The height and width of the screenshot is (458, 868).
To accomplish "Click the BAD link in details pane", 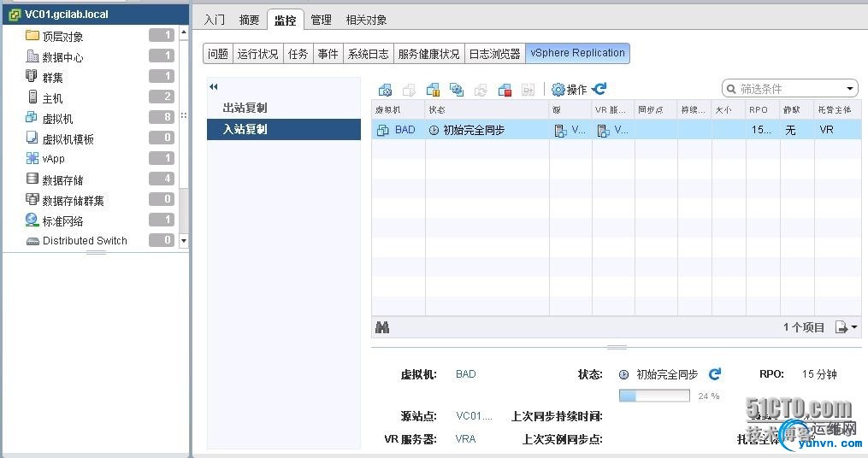I will tap(465, 374).
